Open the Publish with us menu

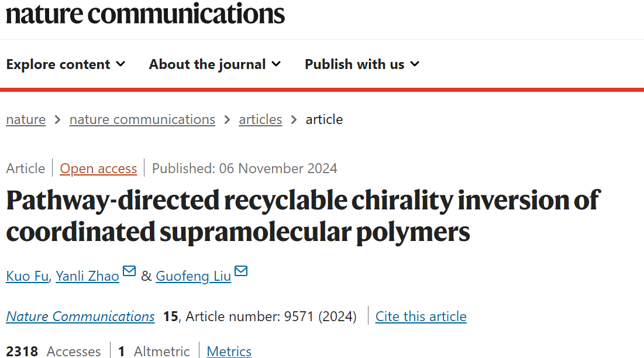pyautogui.click(x=354, y=64)
